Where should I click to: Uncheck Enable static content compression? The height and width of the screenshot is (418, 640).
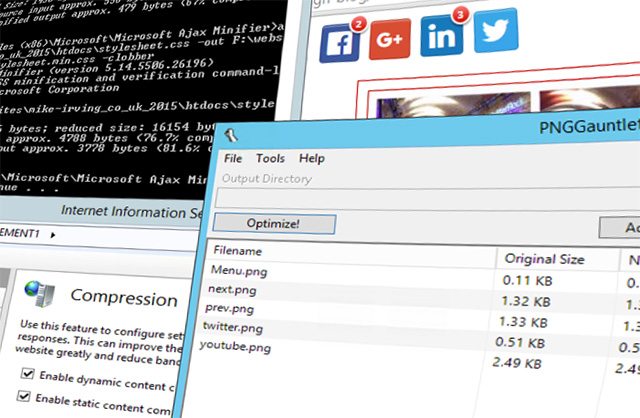23,396
